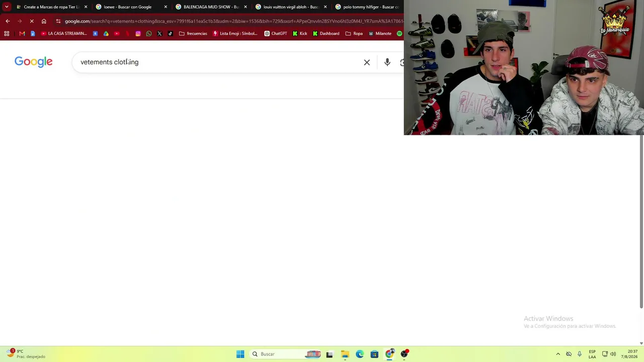Open Google Chrome from the taskbar

(389, 354)
